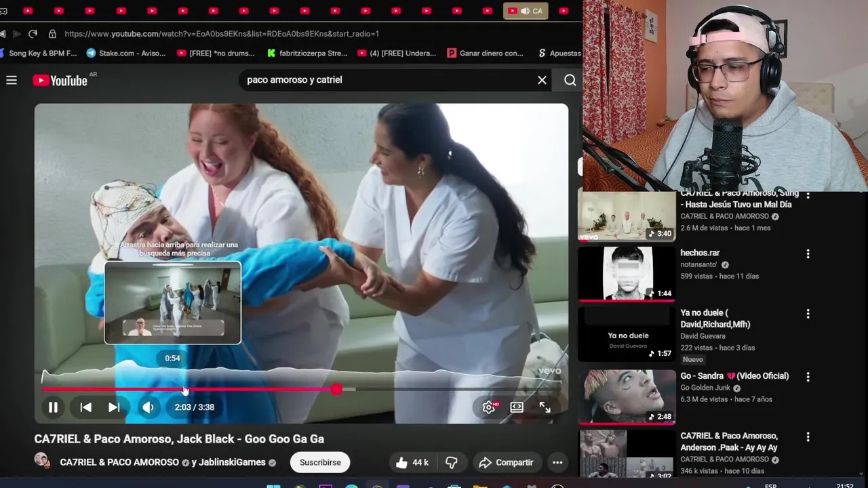Click the 'Ya no duele ( David,Richard,Mfh)' title

(715, 319)
